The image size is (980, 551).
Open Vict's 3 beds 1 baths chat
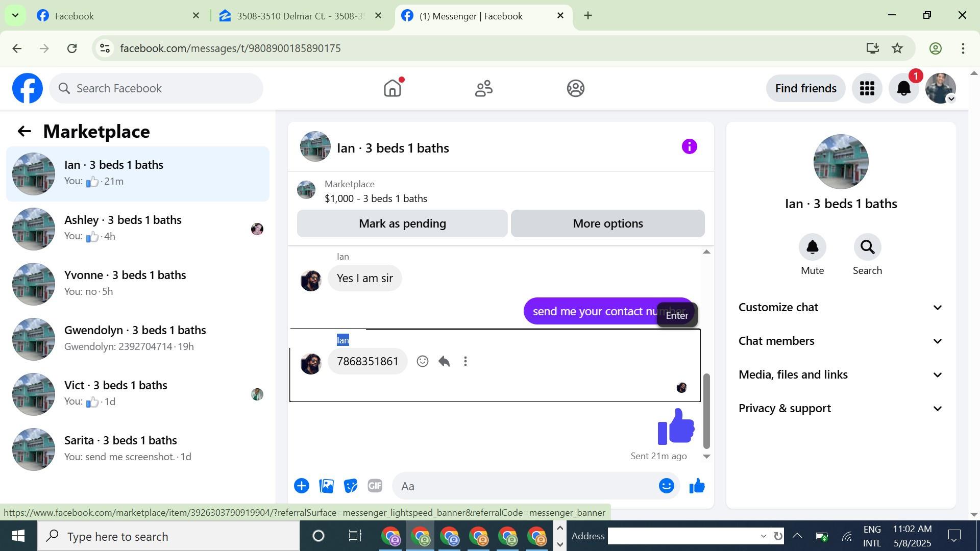138,394
